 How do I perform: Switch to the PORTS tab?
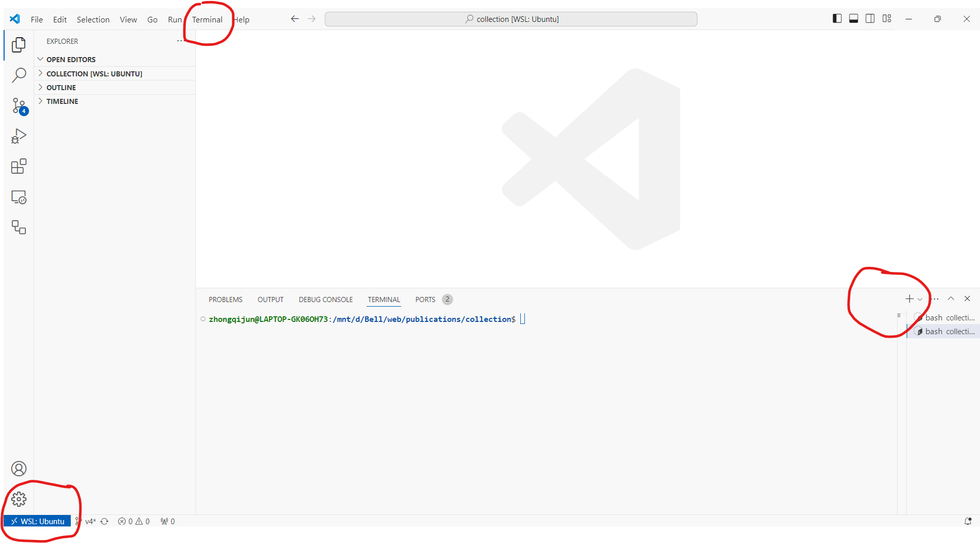[x=434, y=300]
